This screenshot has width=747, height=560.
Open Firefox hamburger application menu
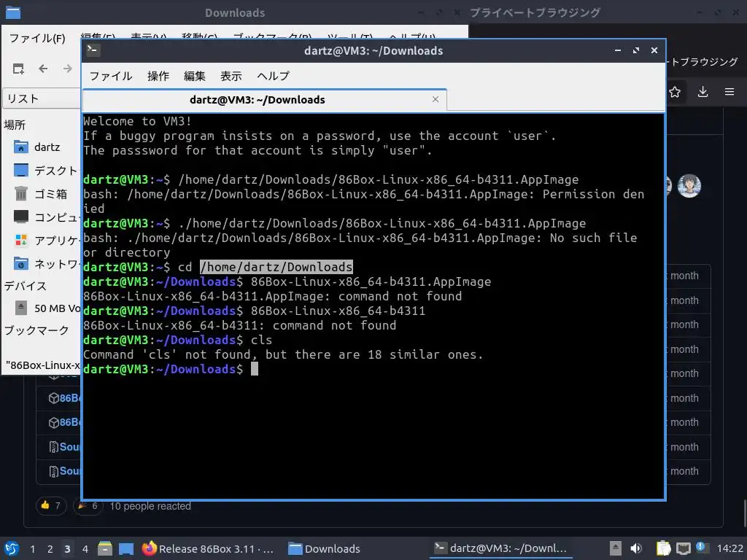pos(729,92)
